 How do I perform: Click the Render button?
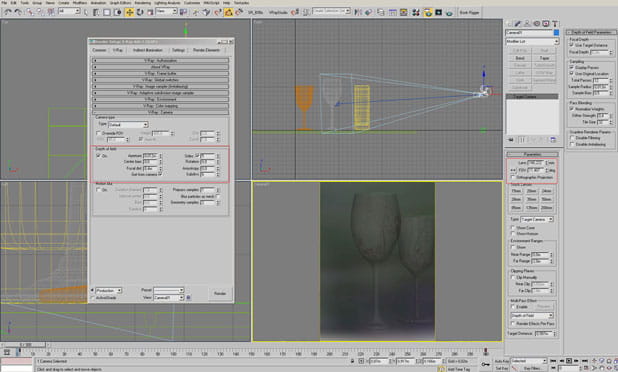(220, 294)
